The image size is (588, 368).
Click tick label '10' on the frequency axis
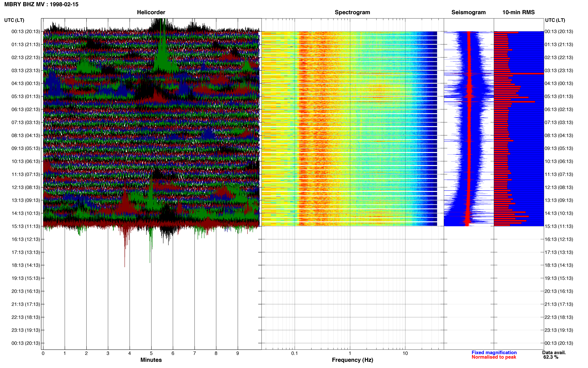(x=405, y=353)
